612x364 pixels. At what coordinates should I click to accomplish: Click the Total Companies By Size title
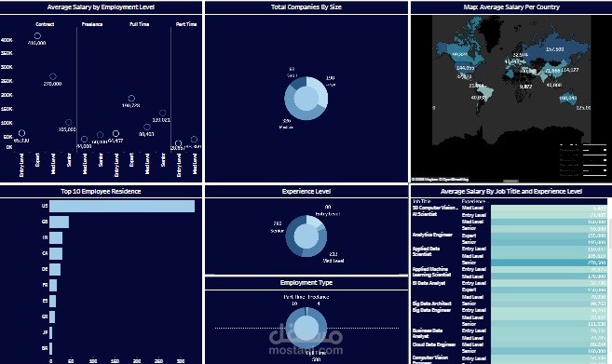306,7
